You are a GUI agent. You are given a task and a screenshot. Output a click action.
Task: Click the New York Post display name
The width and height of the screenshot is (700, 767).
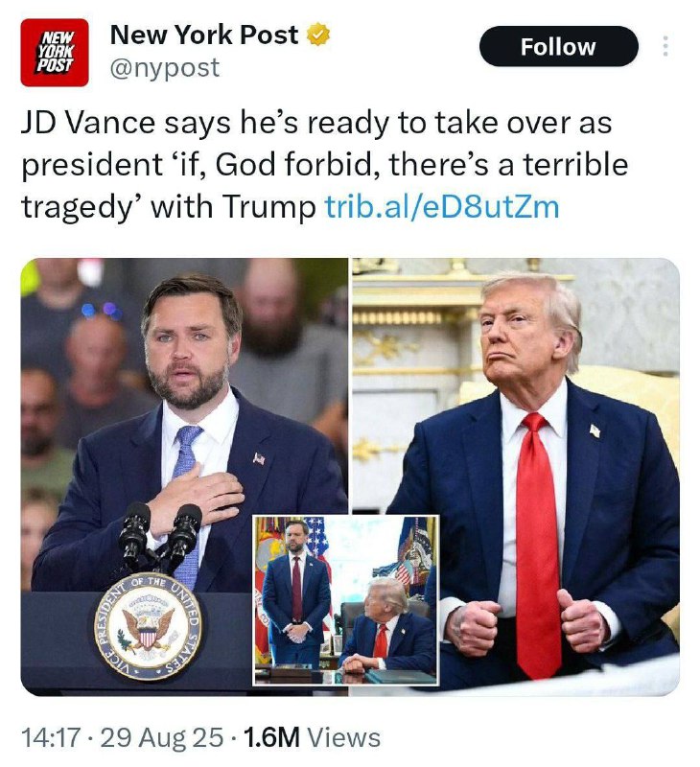204,35
